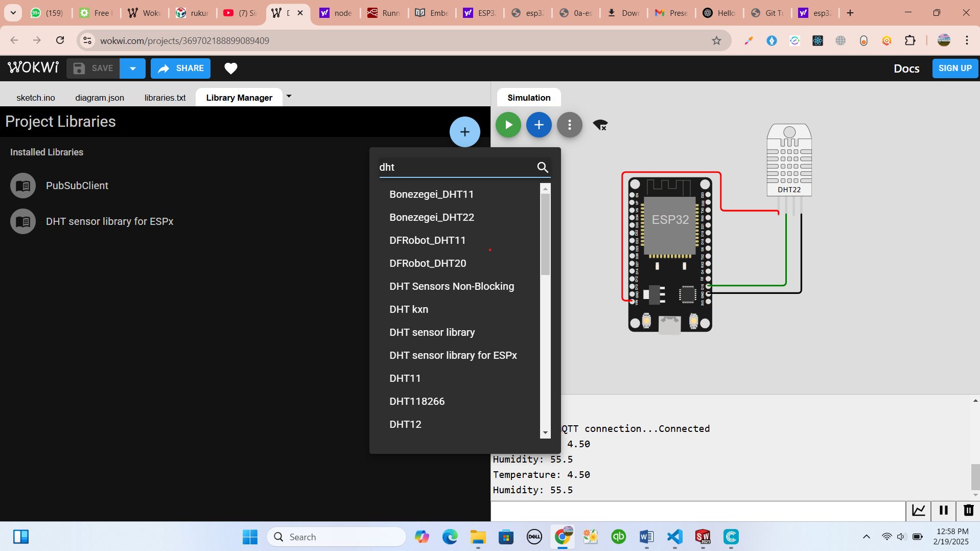Reload the browser page
This screenshot has width=980, height=551.
pyautogui.click(x=60, y=40)
